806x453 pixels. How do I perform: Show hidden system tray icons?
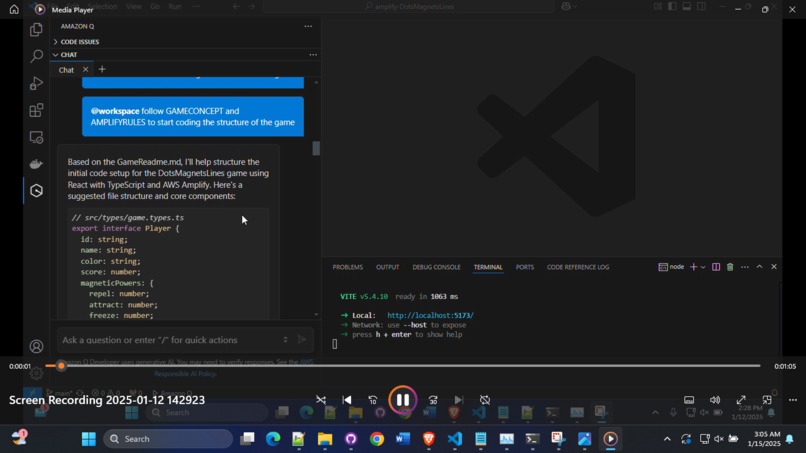click(x=667, y=439)
